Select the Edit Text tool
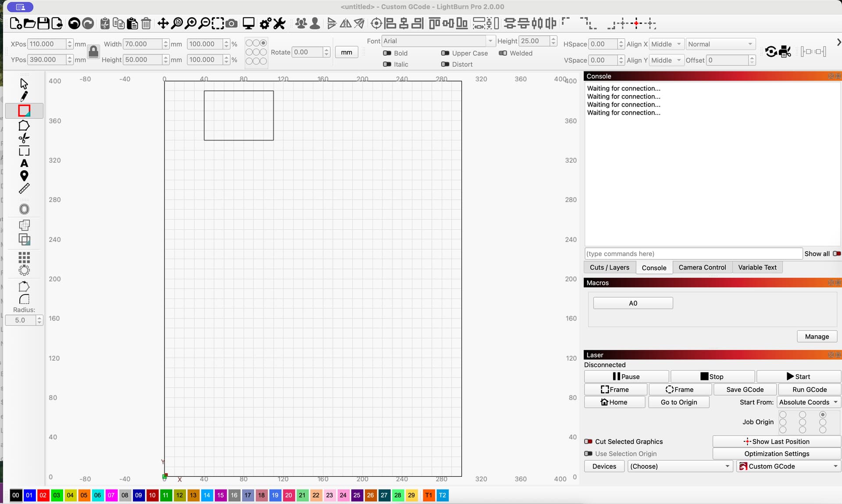 point(24,163)
